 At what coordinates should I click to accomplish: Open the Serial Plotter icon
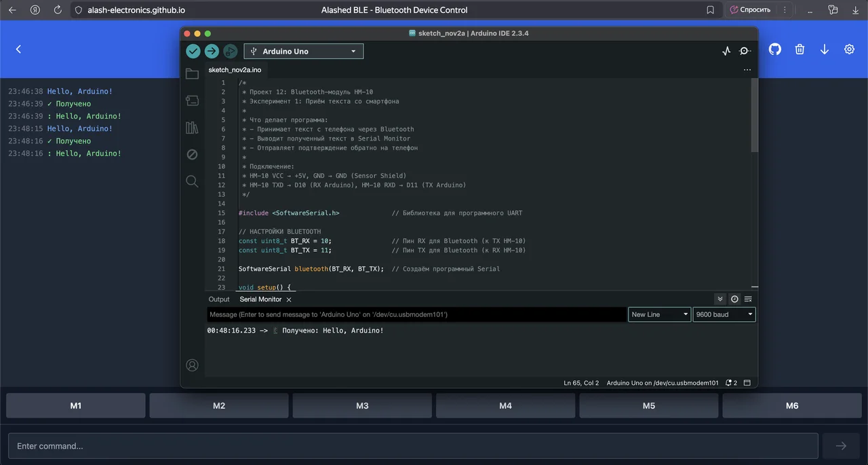point(726,51)
